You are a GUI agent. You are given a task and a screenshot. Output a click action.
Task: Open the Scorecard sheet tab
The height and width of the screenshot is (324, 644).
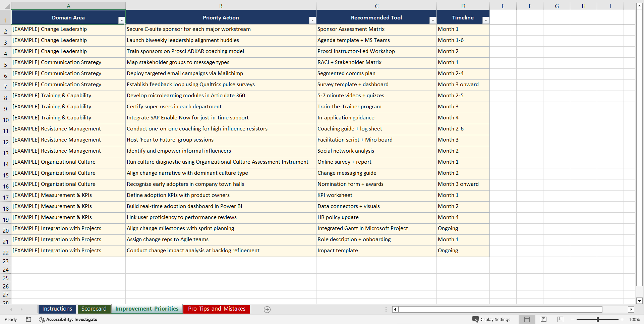click(94, 309)
